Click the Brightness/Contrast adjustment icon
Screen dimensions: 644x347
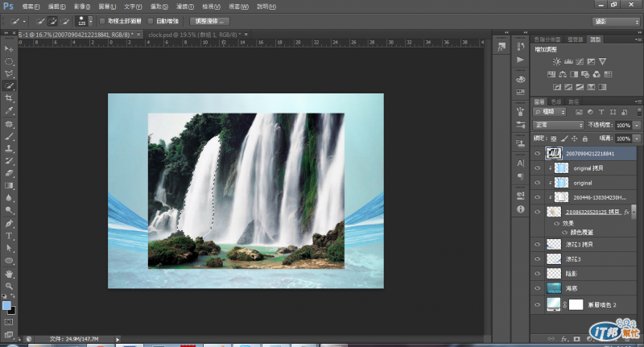pyautogui.click(x=556, y=61)
